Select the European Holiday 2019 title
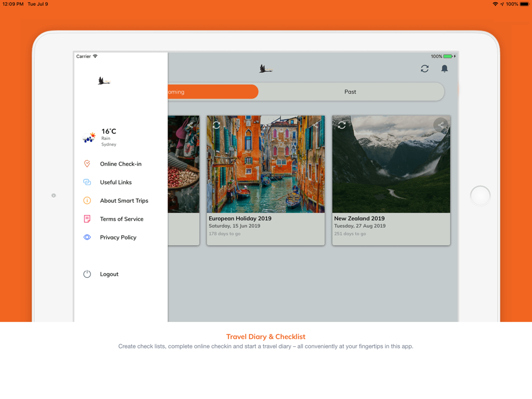The width and height of the screenshot is (532, 399). coord(240,219)
